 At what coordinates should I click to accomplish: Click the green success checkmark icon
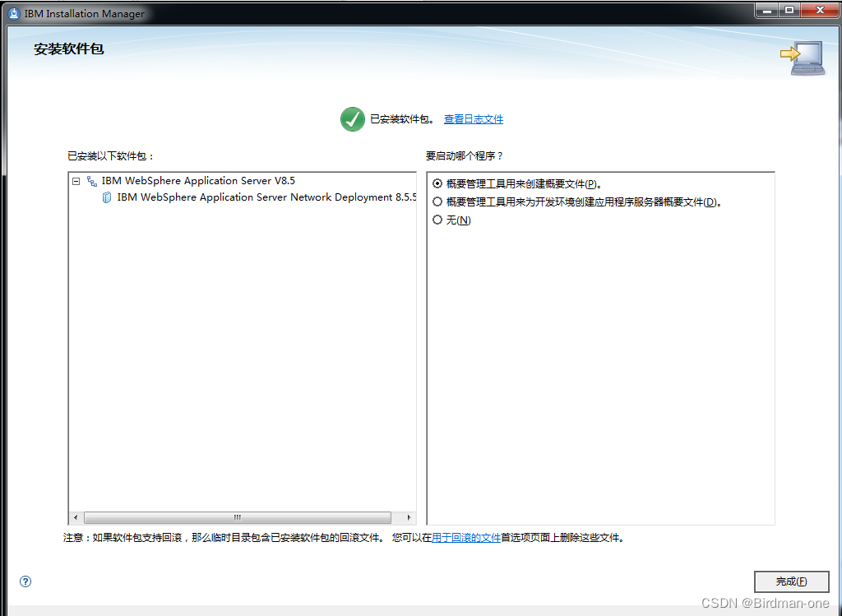352,118
